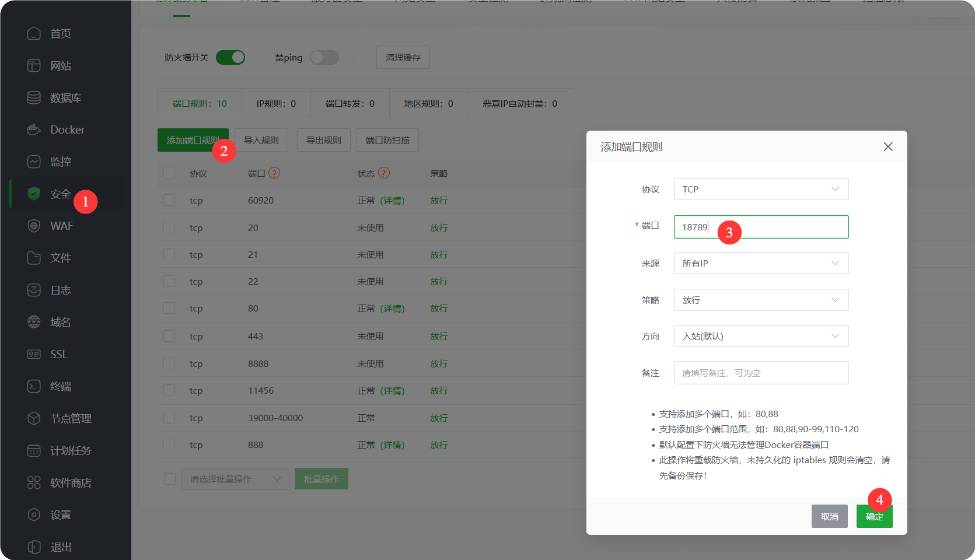Switch to the 端口规则 tab

tap(200, 103)
